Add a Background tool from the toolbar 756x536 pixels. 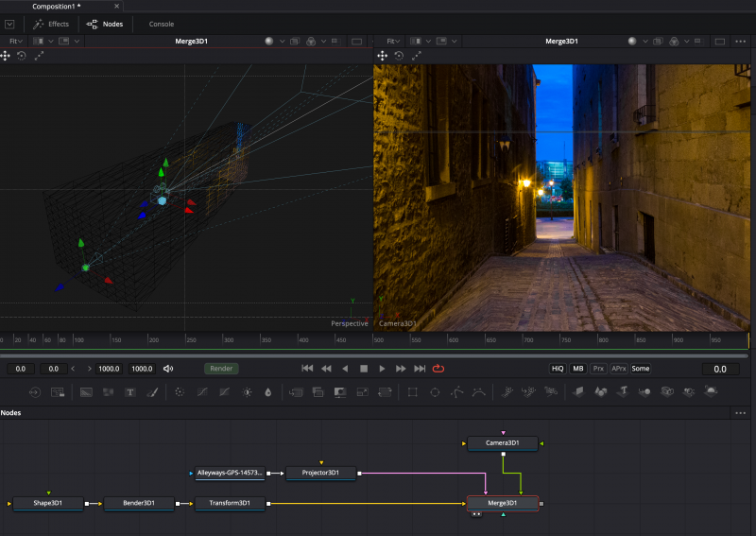(86, 391)
